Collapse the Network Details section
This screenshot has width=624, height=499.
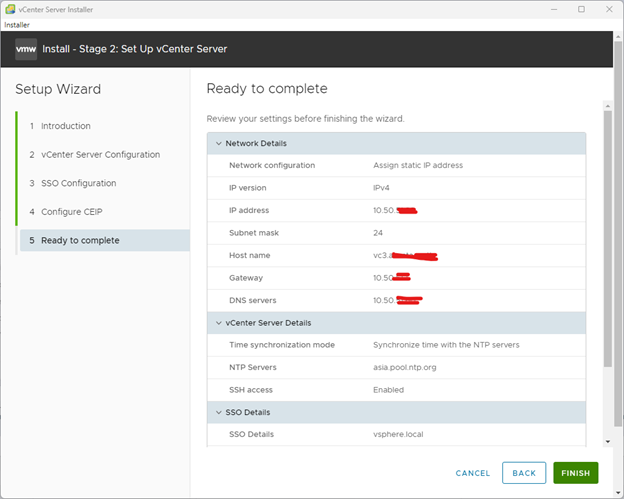click(218, 143)
